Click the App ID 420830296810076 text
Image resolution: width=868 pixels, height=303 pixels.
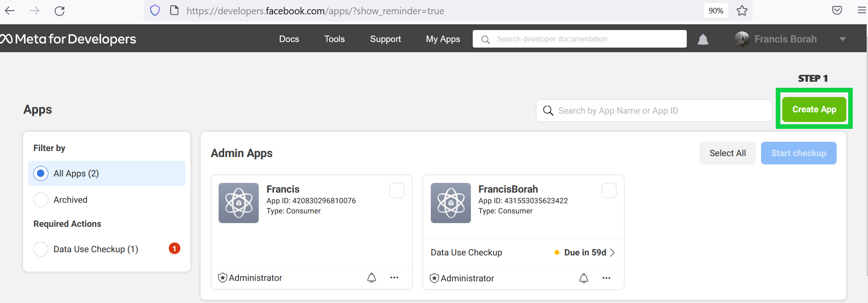(311, 200)
